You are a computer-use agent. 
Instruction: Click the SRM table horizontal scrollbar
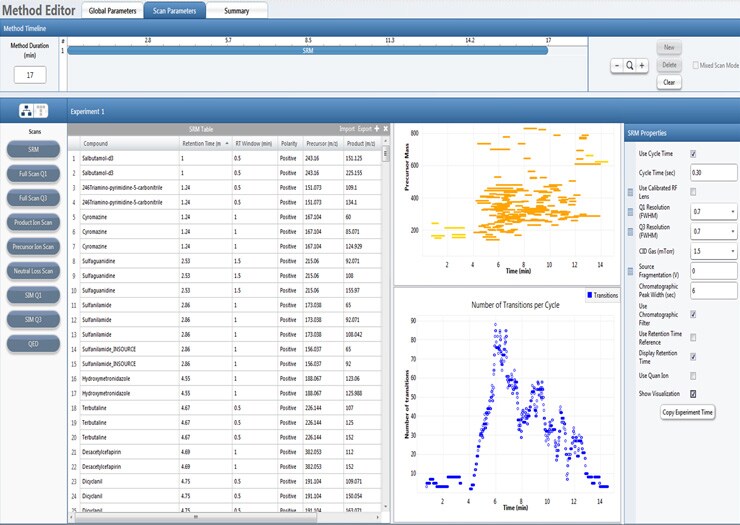point(195,517)
